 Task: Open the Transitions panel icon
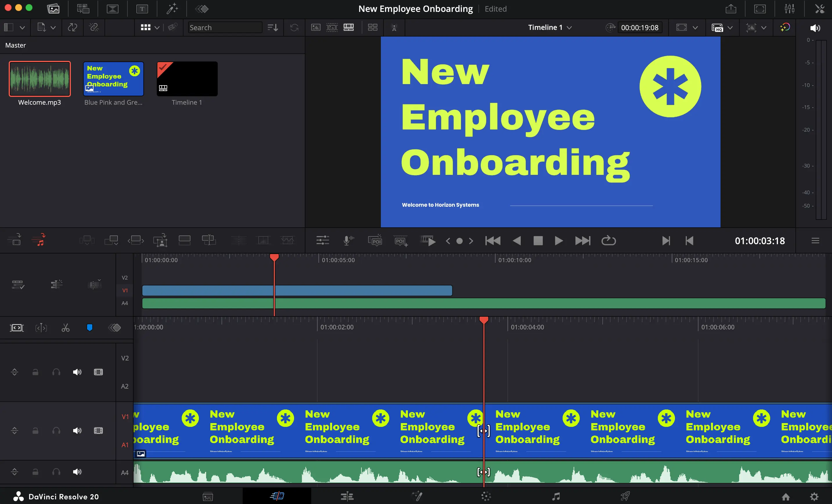click(x=112, y=9)
